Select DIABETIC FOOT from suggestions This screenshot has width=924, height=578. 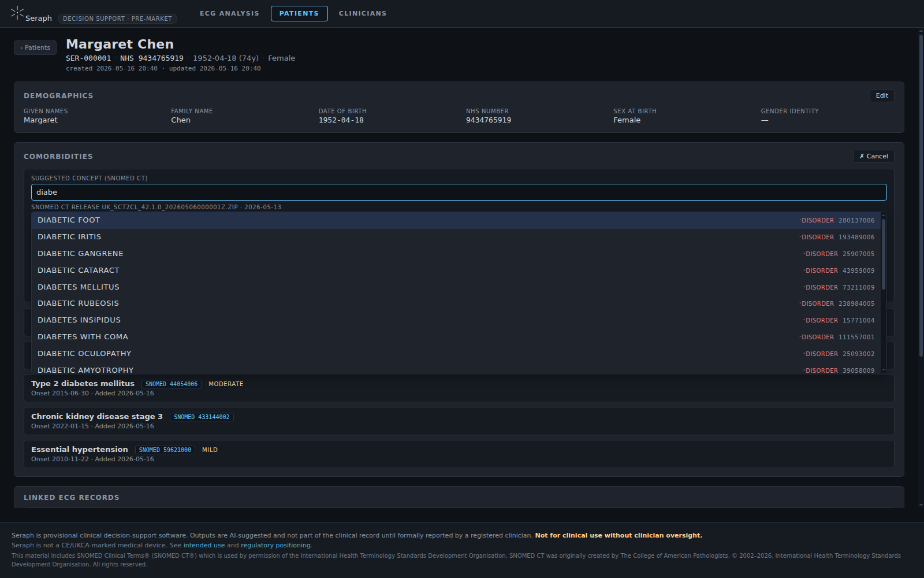click(x=456, y=220)
